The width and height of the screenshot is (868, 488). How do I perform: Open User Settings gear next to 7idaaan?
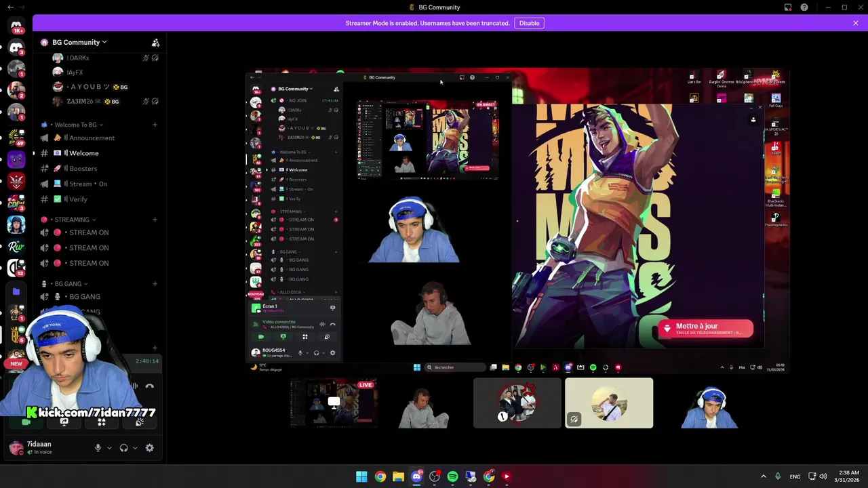149,448
